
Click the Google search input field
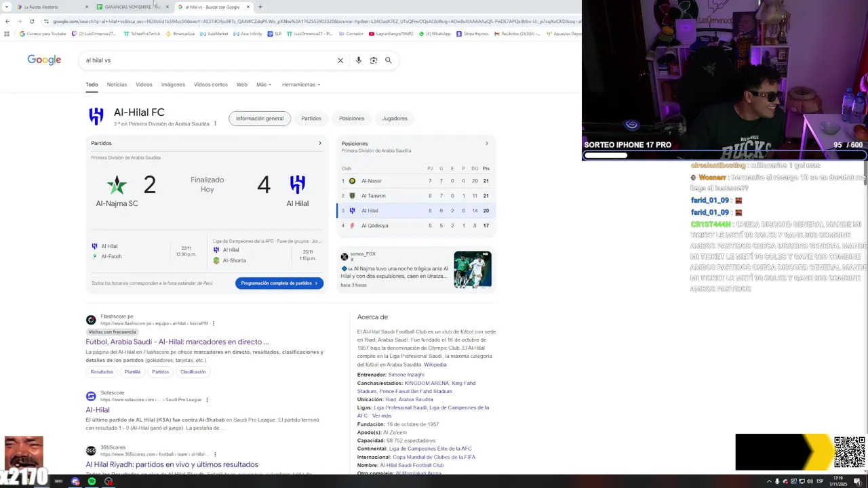208,60
